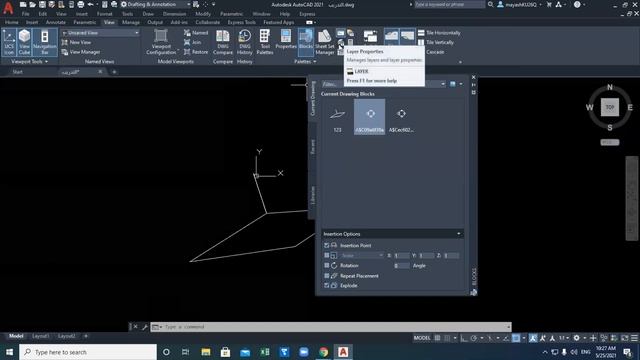The width and height of the screenshot is (640, 360).
Task: Select the block named 123
Action: click(337, 118)
